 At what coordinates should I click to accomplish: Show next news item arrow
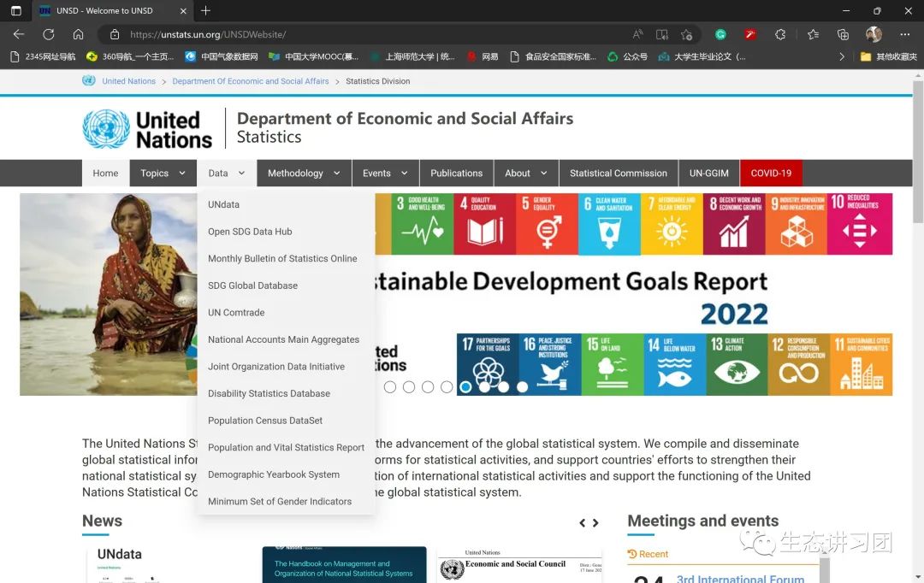(x=595, y=523)
